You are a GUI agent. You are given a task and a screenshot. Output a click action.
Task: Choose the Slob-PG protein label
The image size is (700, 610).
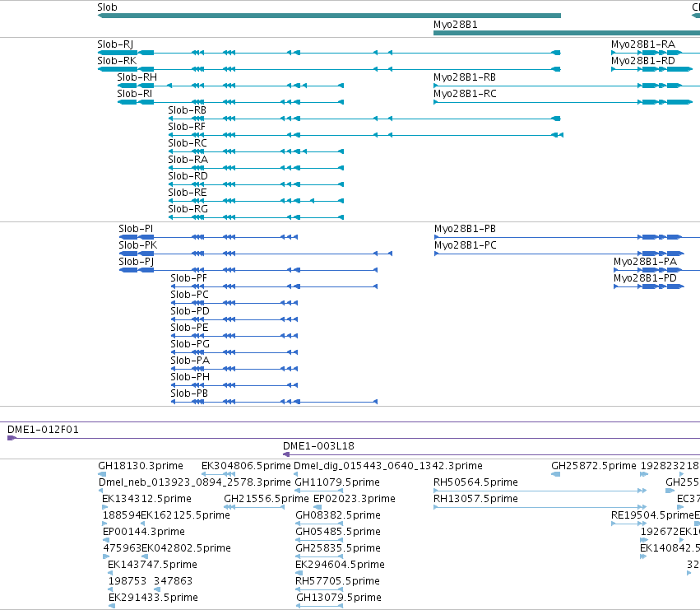pyautogui.click(x=190, y=344)
